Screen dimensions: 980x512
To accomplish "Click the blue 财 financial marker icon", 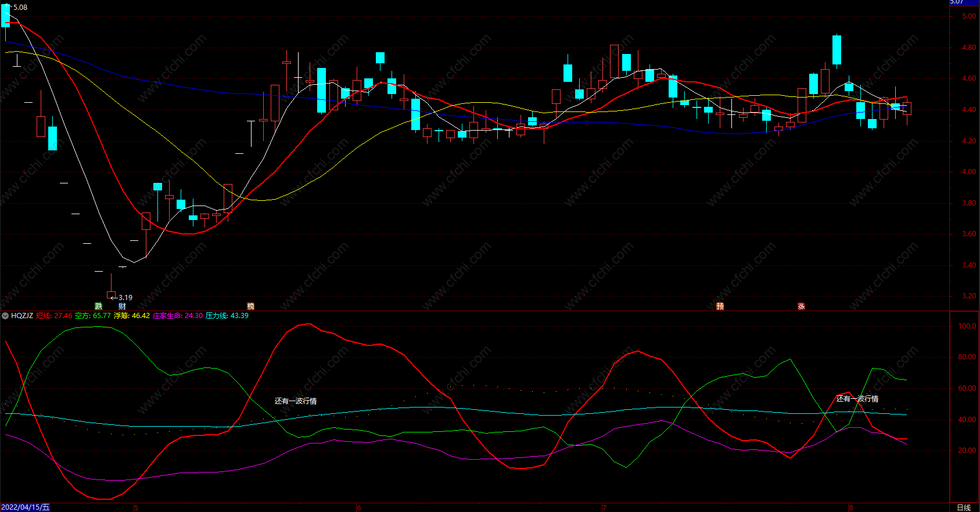I will click(x=122, y=306).
